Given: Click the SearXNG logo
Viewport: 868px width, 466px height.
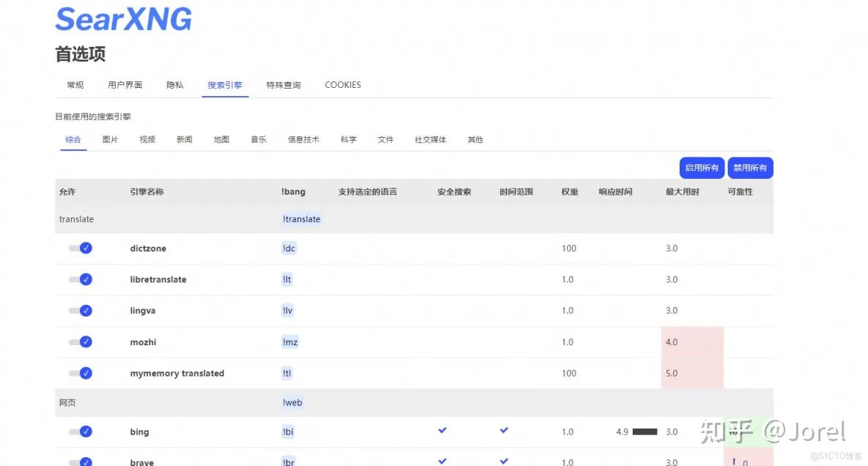Looking at the screenshot, I should tap(122, 19).
